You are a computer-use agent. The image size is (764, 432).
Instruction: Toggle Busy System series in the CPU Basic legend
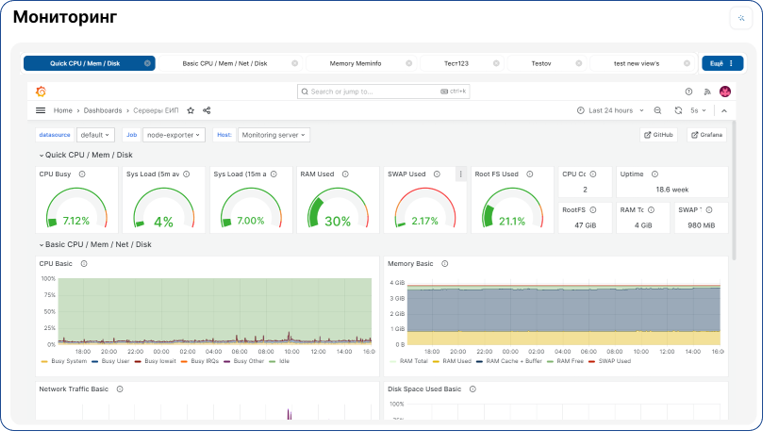tap(64, 361)
